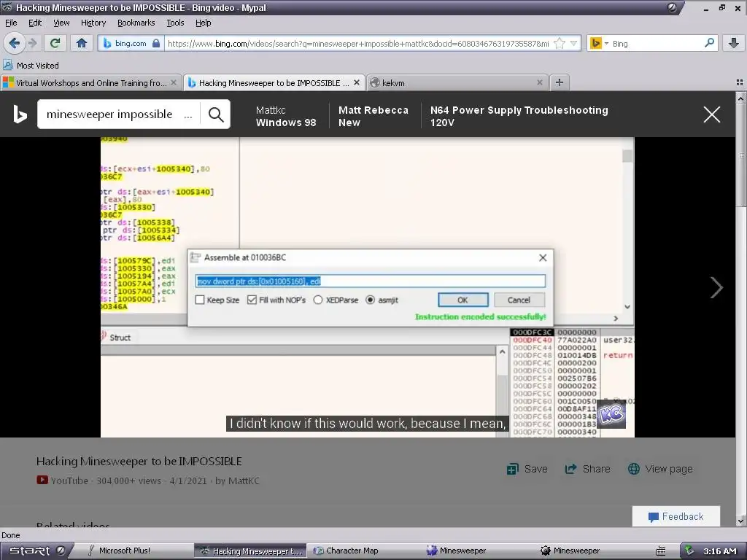Viewport: 747px width, 560px height.
Task: Open the address bar history dropdown
Action: 573,43
